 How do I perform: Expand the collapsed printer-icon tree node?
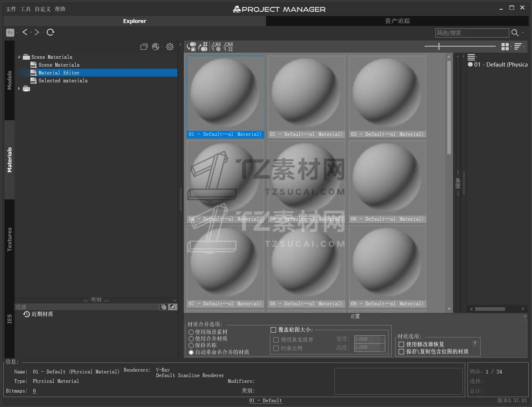coord(19,89)
